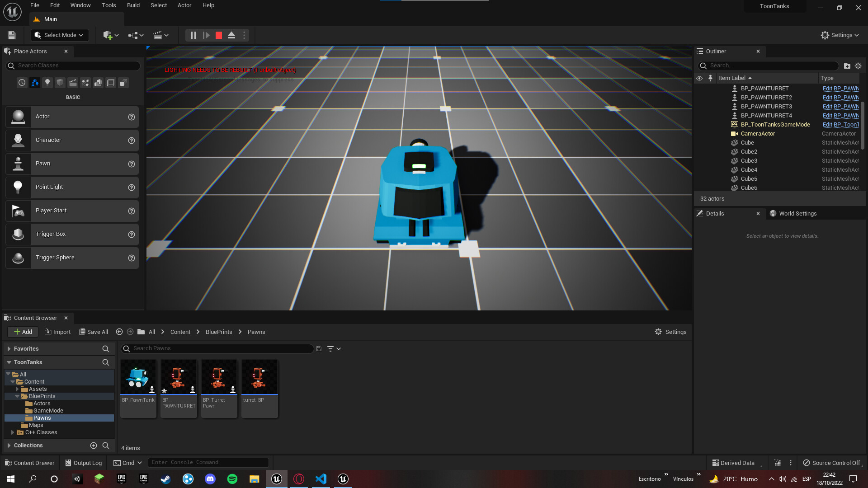Open the Select Mode dropdown
This screenshot has width=868, height=488.
coord(60,35)
